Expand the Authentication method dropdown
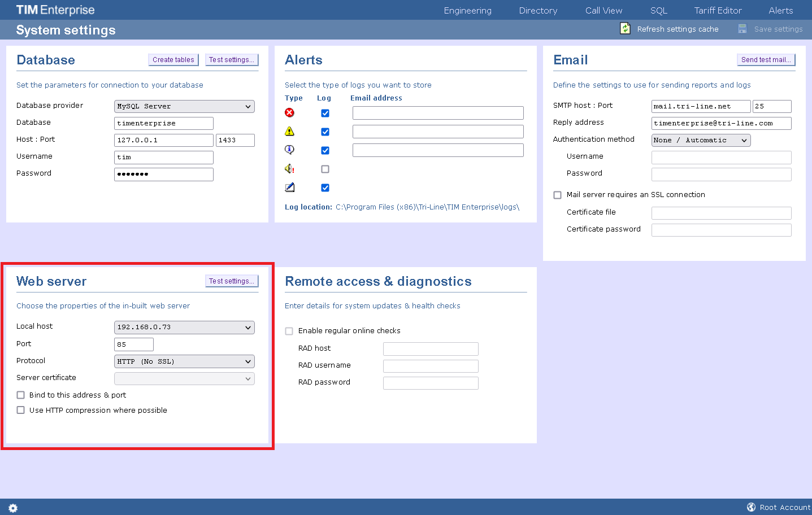Screen dimensions: 812x515 [701, 139]
